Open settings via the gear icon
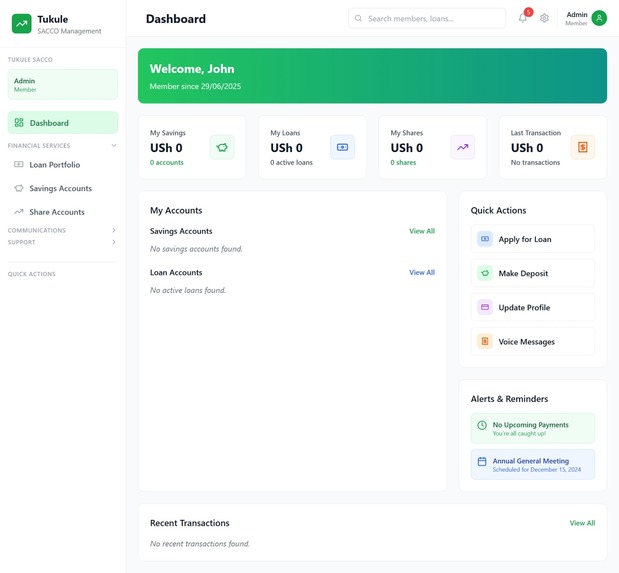This screenshot has width=619, height=573. (544, 18)
